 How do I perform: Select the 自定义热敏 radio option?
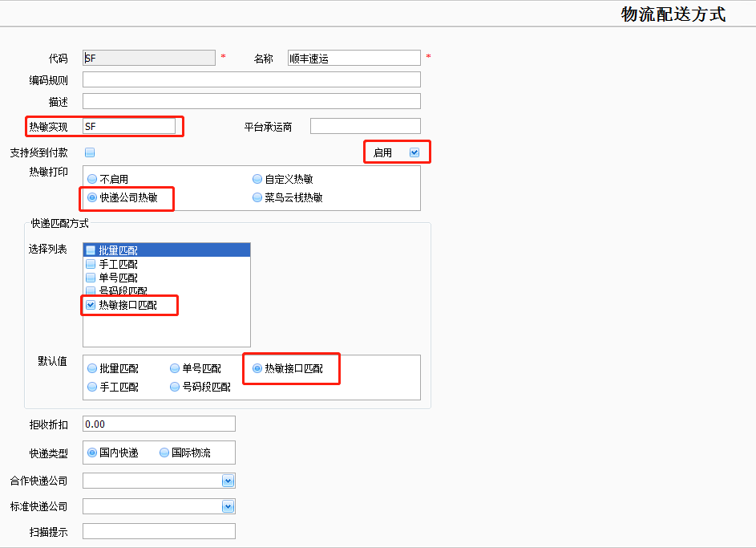click(257, 179)
